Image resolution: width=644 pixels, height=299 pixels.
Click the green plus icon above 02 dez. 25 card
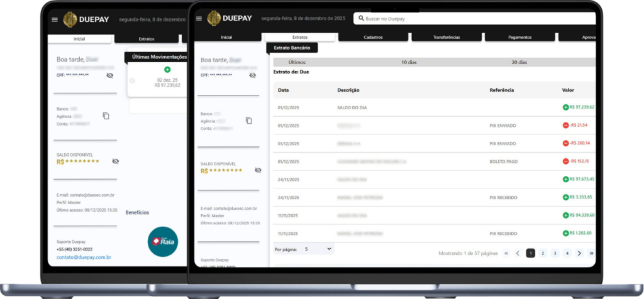coord(167,70)
